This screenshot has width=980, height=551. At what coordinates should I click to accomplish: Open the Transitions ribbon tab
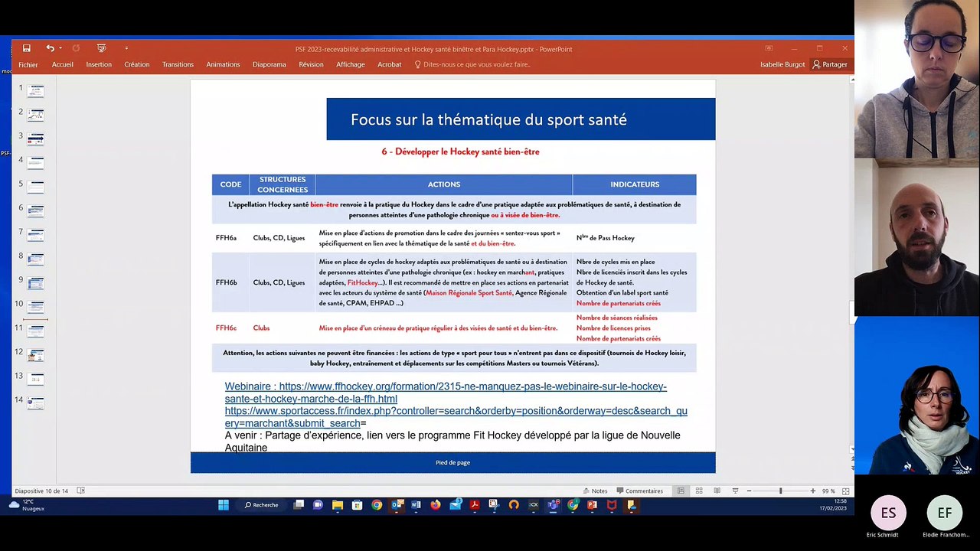click(178, 64)
